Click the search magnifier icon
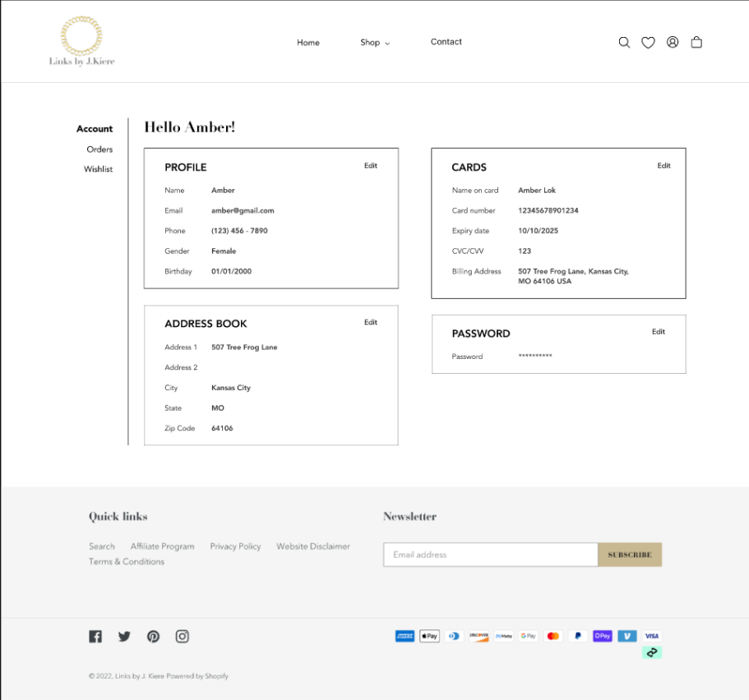 click(624, 43)
